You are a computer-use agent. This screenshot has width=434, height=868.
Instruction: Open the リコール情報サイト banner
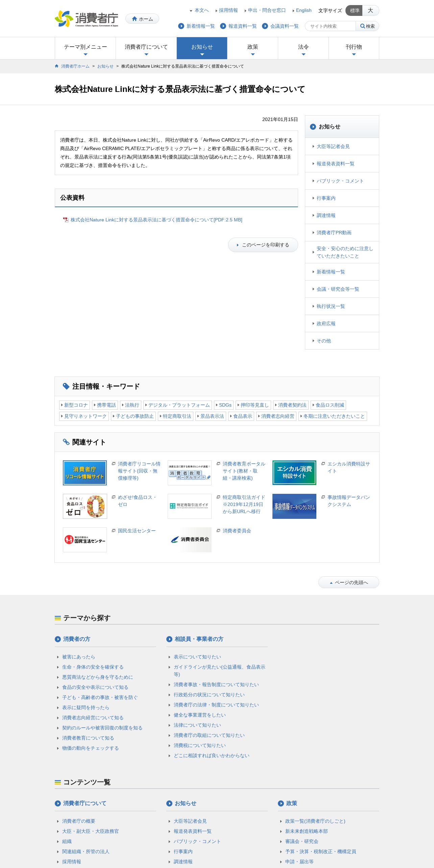85,473
